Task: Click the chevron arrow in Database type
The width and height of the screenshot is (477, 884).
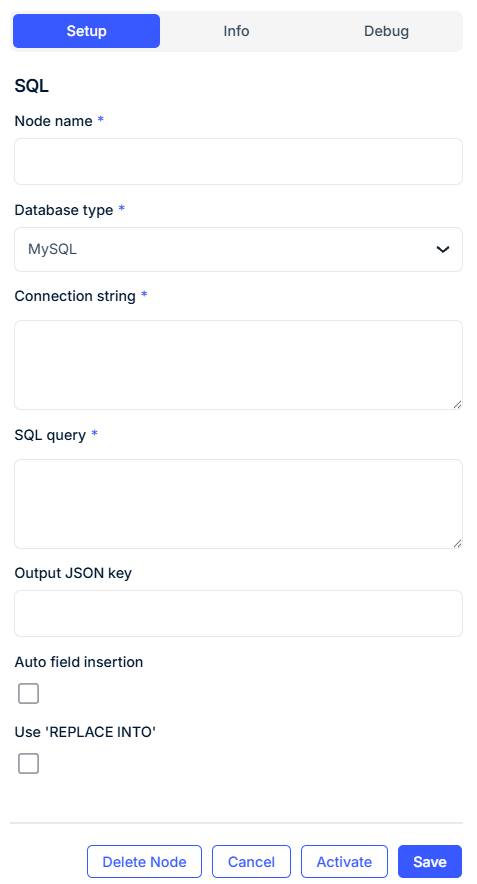Action: point(443,249)
